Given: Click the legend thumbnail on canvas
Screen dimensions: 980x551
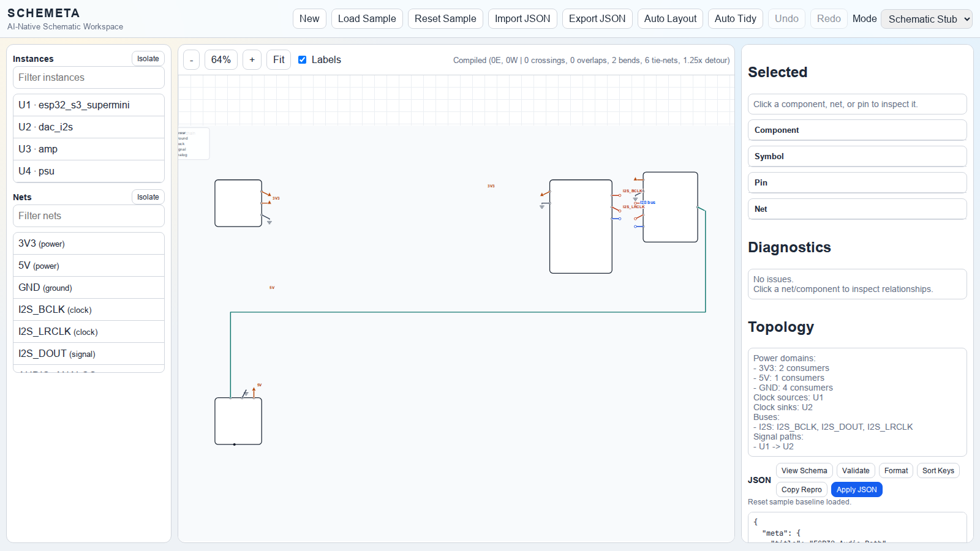Looking at the screenshot, I should point(193,144).
